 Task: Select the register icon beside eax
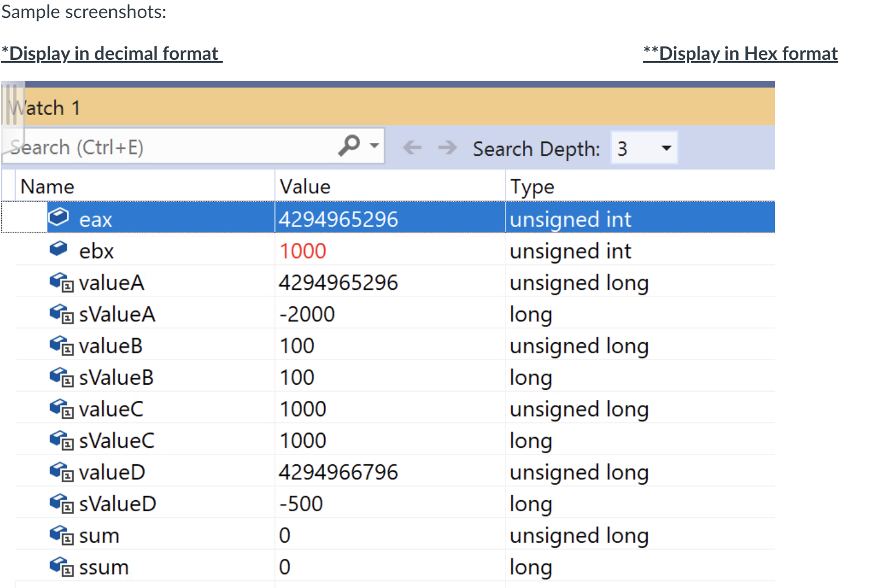(x=59, y=216)
